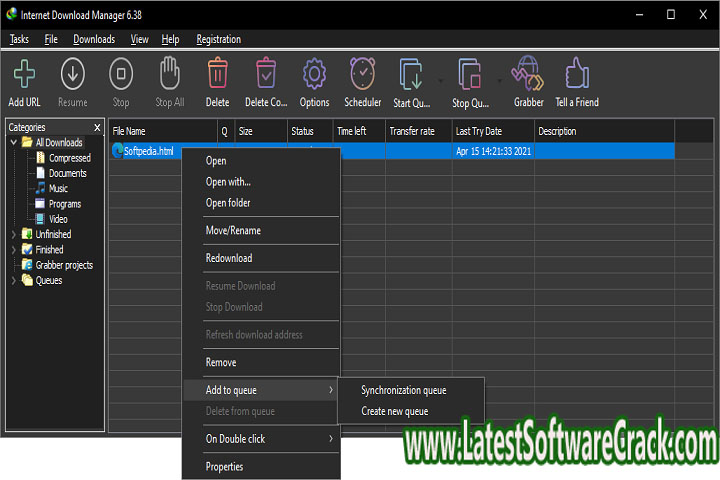The width and height of the screenshot is (720, 480).
Task: Open the Stop Queue dropdown arrow
Action: pos(499,81)
